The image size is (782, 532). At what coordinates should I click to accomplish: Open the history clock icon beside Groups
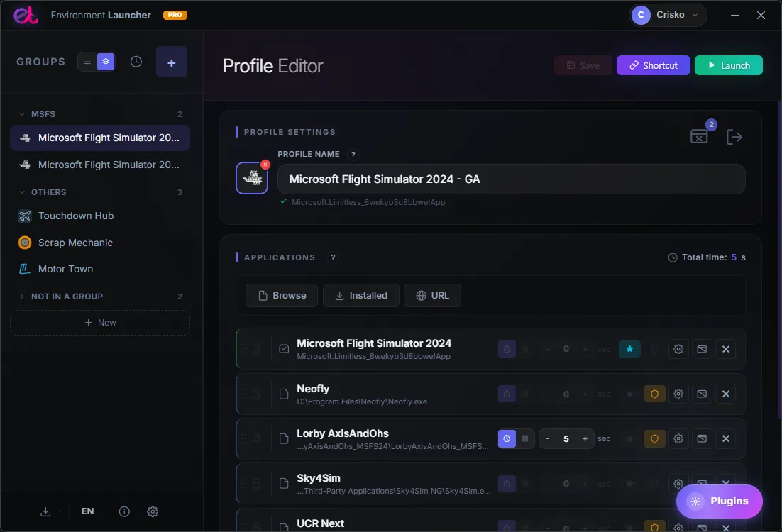pos(136,62)
